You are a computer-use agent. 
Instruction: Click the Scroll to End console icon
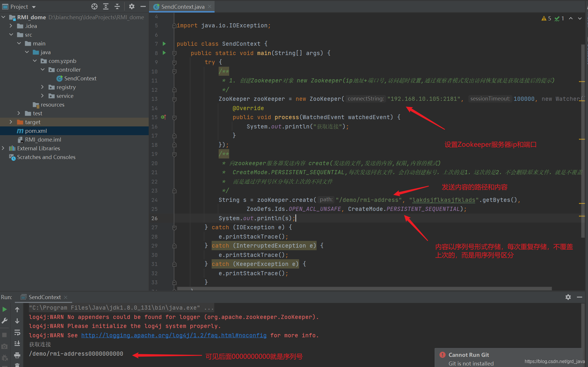17,344
